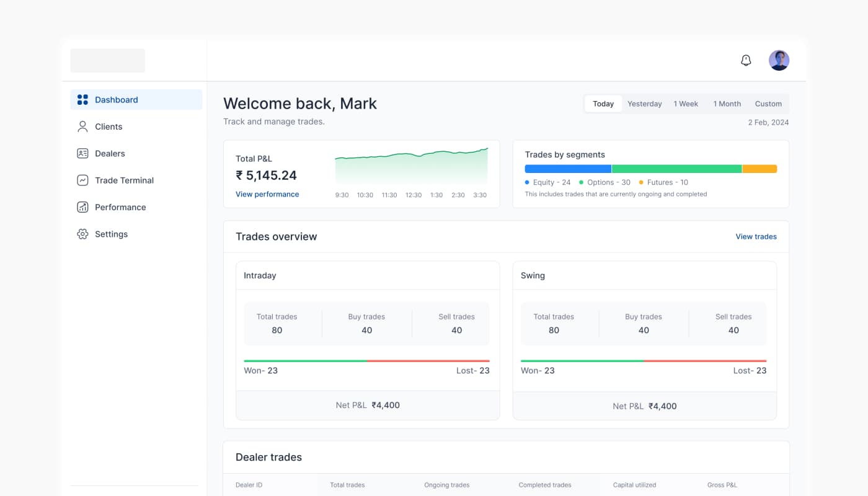Image resolution: width=868 pixels, height=496 pixels.
Task: Click the Intraday won/lost progress bar
Action: pos(366,361)
